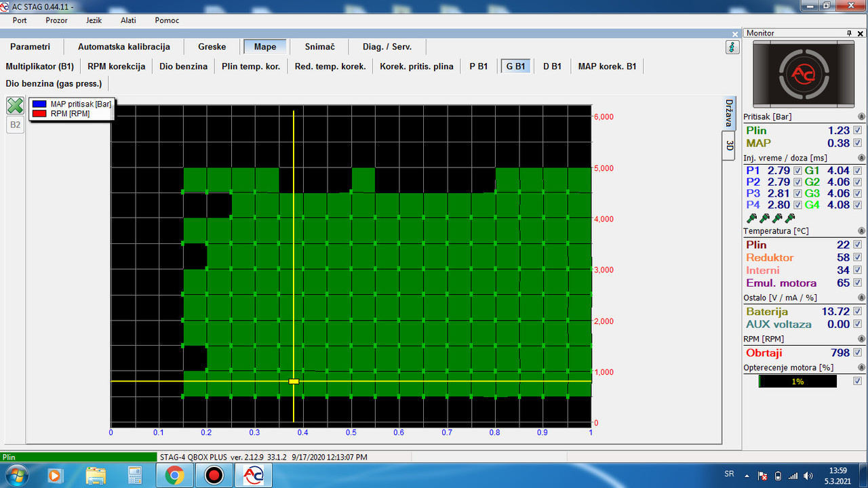Viewport: 868px width, 488px height.
Task: Select the B2 bank button
Action: point(15,125)
